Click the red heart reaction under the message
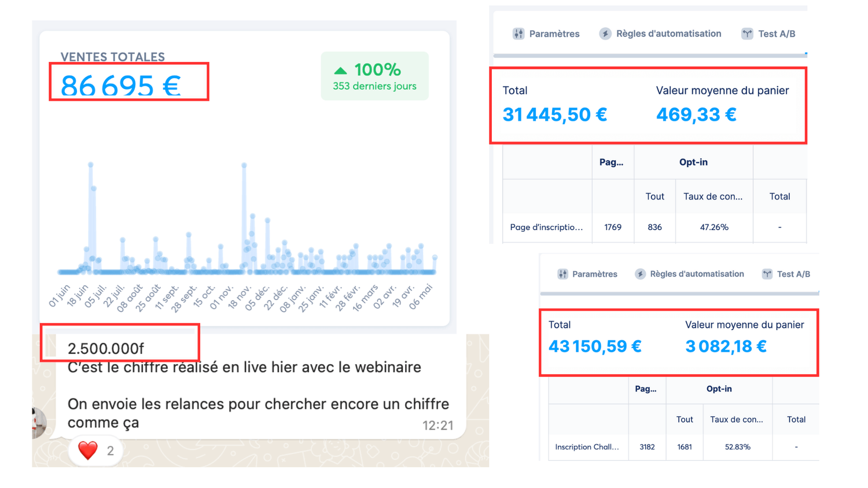 click(88, 450)
